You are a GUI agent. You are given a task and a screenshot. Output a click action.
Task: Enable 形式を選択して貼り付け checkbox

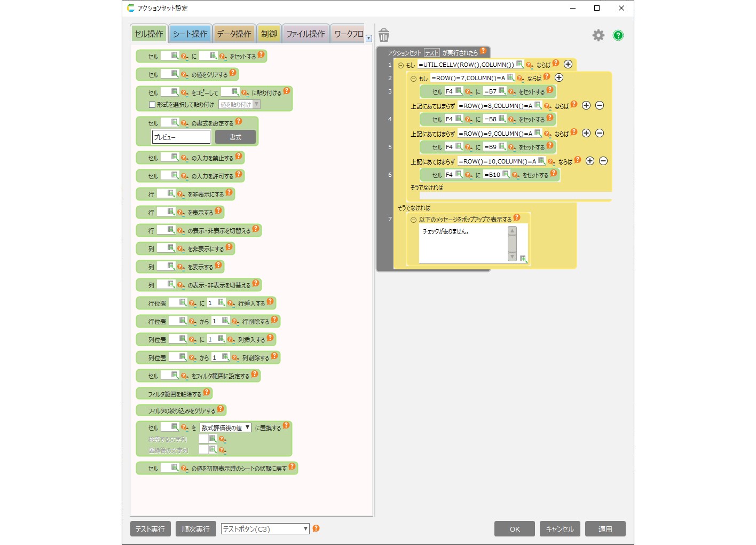tap(152, 105)
